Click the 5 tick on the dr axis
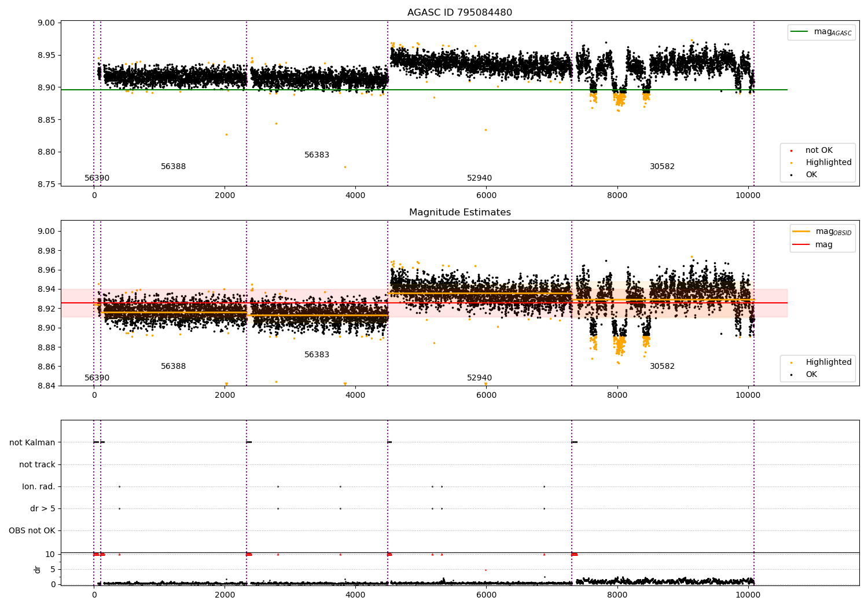Viewport: 868px width, 608px height. (x=53, y=570)
